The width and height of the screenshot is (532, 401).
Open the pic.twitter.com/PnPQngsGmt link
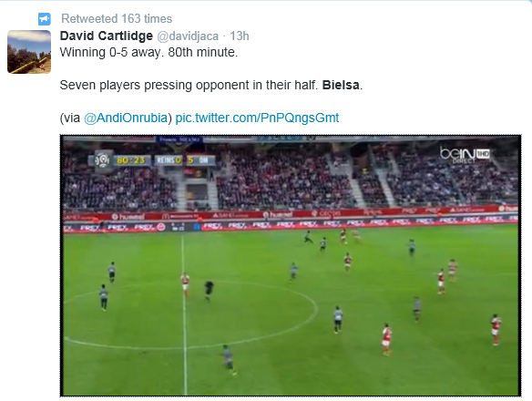tap(257, 118)
